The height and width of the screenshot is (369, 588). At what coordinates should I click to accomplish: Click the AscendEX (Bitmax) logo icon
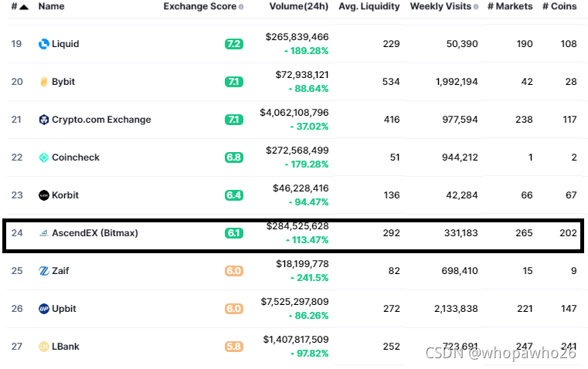[x=44, y=233]
